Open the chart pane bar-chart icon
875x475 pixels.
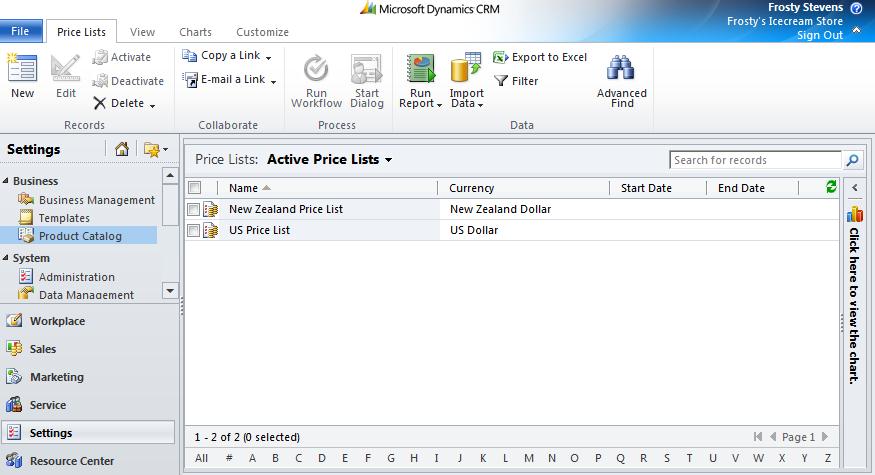coord(854,214)
